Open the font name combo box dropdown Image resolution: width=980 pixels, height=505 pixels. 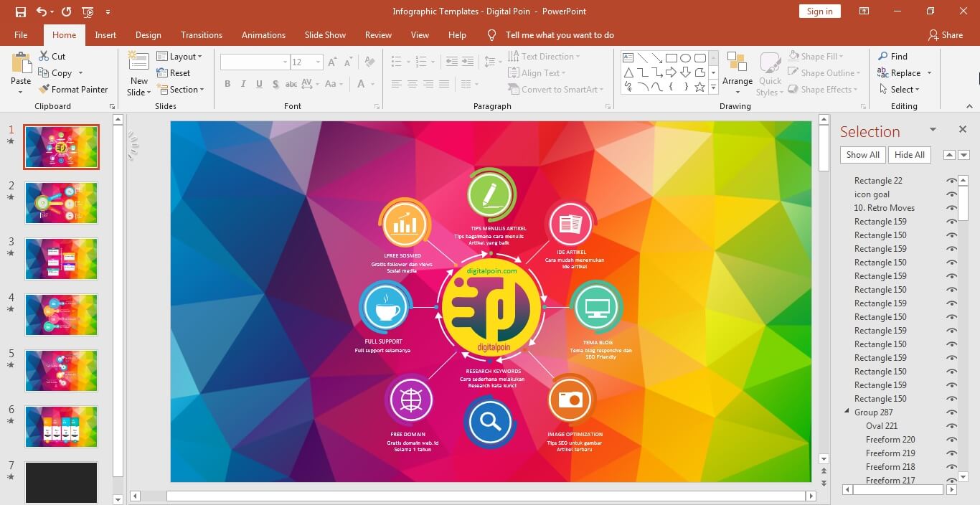[x=284, y=62]
